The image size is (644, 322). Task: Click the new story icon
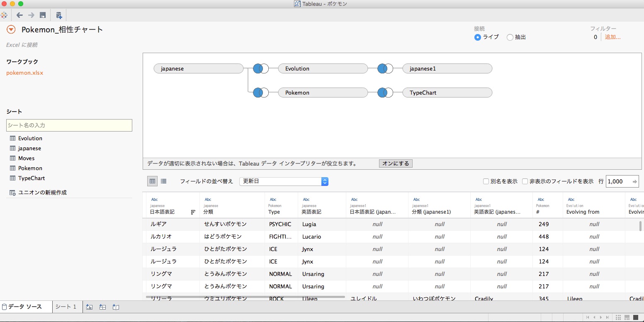pos(116,307)
